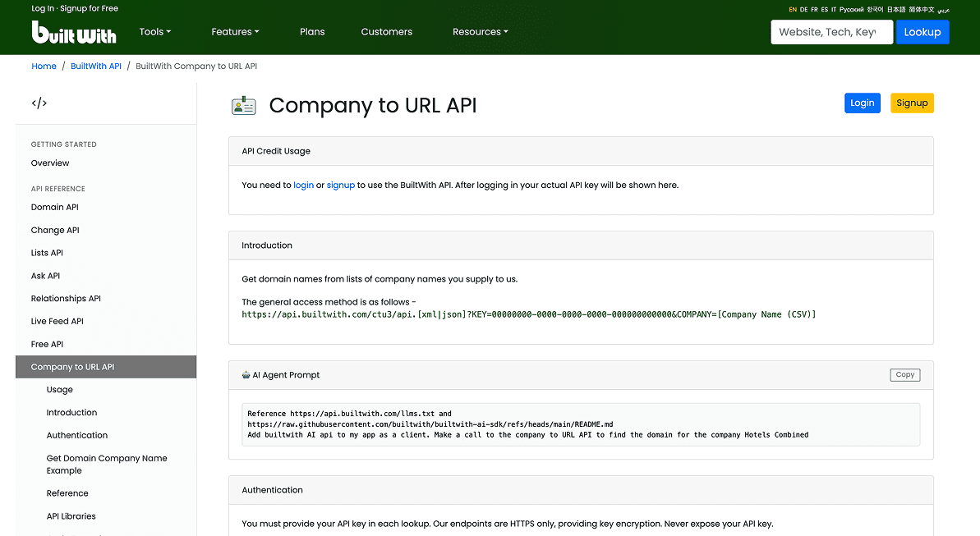This screenshot has height=536, width=980.
Task: Focus the Website, Tech, Keyword search field
Action: pyautogui.click(x=831, y=32)
